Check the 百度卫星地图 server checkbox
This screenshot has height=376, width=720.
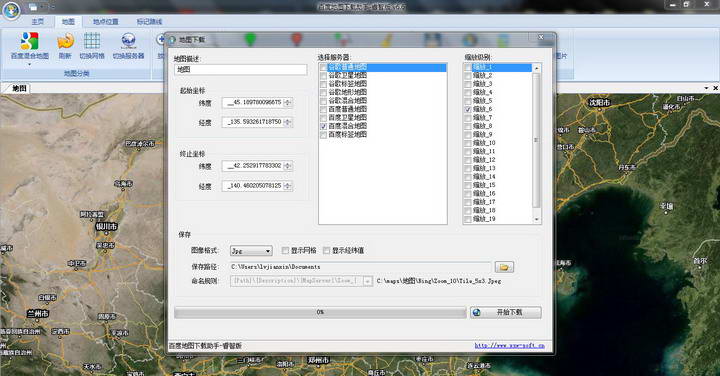pyautogui.click(x=323, y=118)
